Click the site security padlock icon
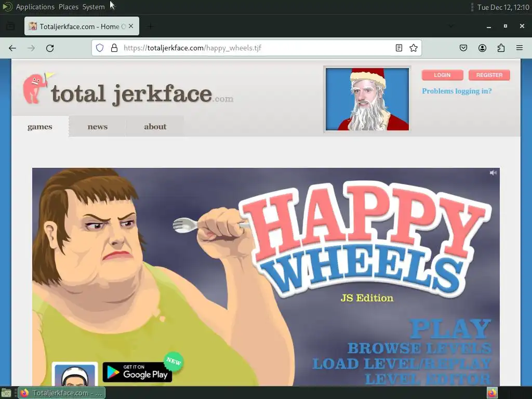 tap(114, 48)
